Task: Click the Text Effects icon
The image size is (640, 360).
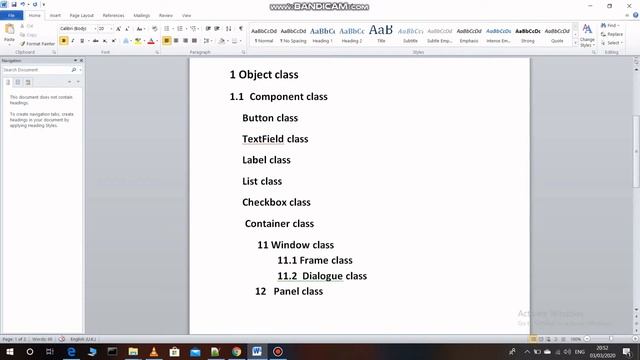Action: pos(126,41)
